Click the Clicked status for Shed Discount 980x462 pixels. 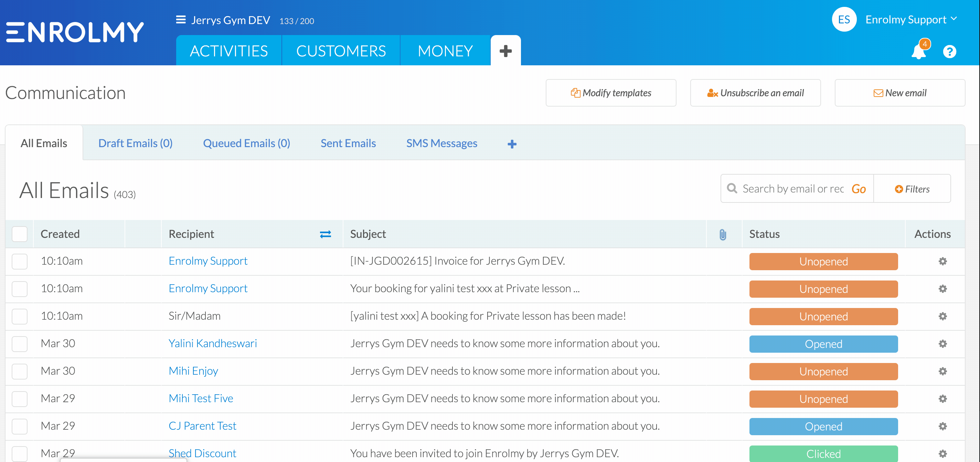coord(824,454)
